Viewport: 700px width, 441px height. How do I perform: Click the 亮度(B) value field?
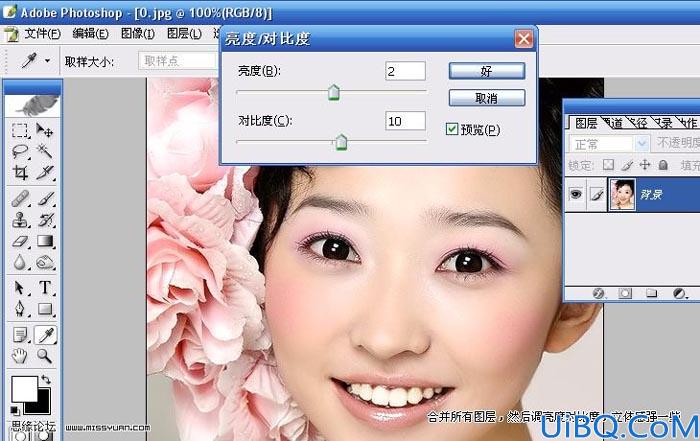coord(405,71)
